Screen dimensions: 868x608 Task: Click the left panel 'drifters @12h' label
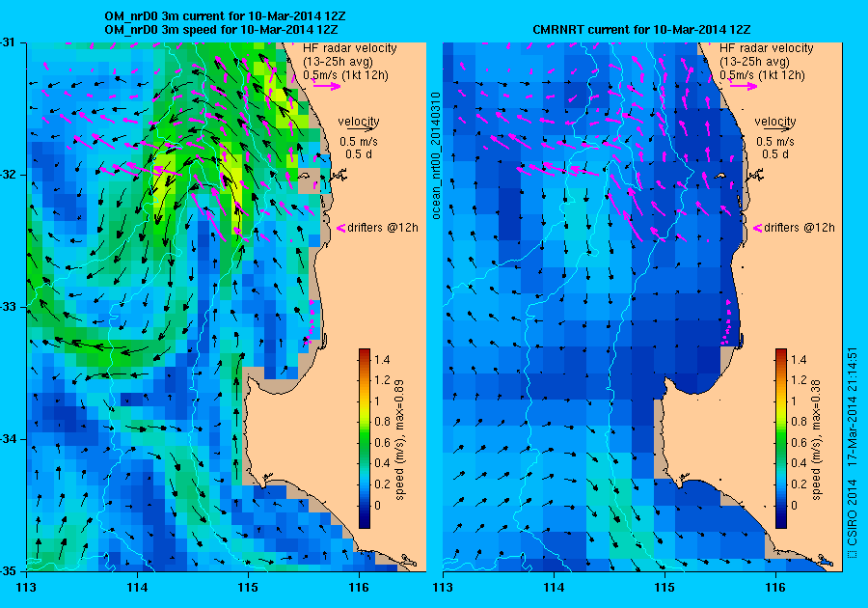[x=383, y=228]
